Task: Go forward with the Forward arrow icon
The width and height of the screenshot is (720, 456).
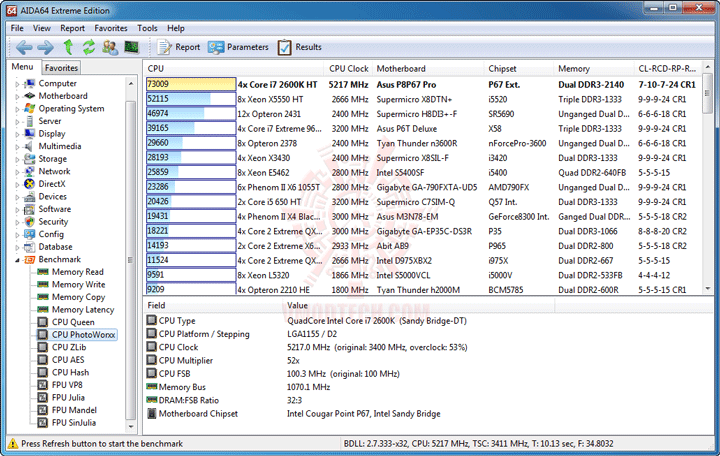Action: click(x=45, y=47)
